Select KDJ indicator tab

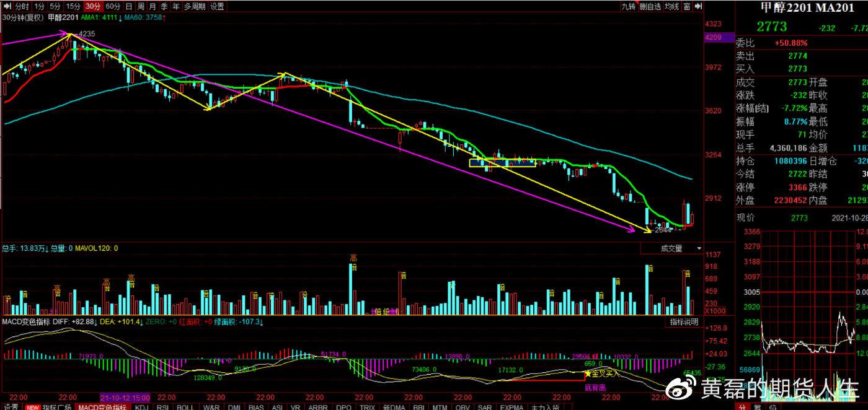point(142,407)
